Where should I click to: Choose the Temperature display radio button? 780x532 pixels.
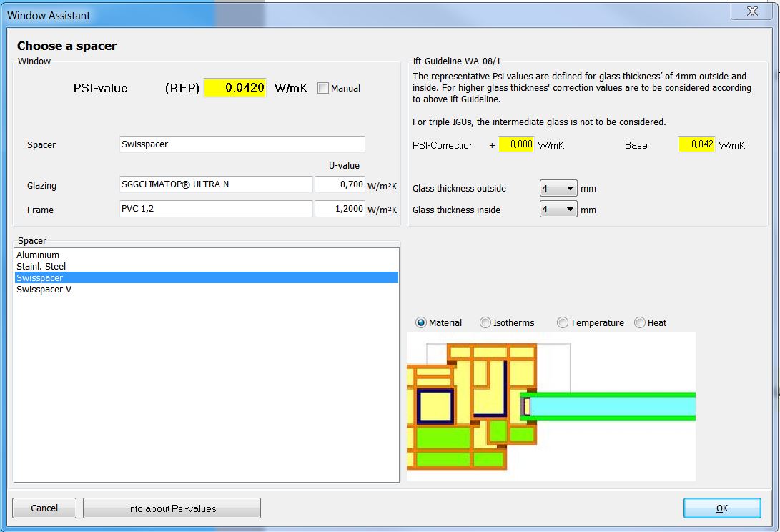(563, 323)
